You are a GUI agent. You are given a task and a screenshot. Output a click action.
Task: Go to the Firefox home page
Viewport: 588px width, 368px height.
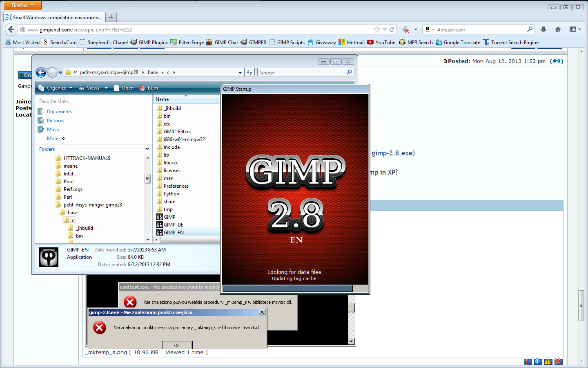point(558,29)
